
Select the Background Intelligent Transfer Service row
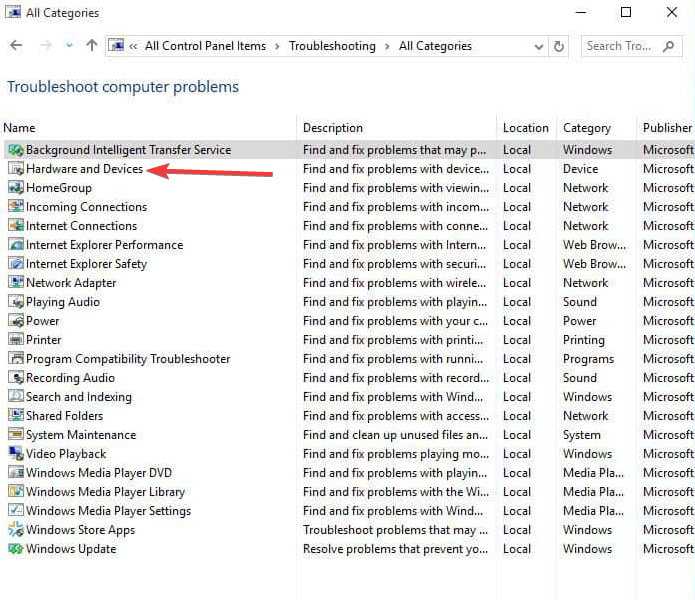[x=128, y=150]
